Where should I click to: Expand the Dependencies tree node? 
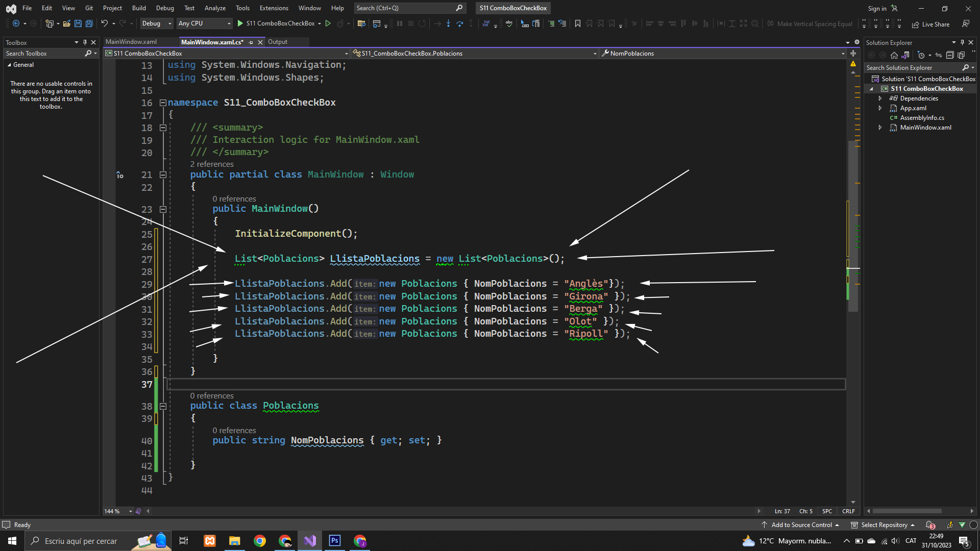pos(880,98)
